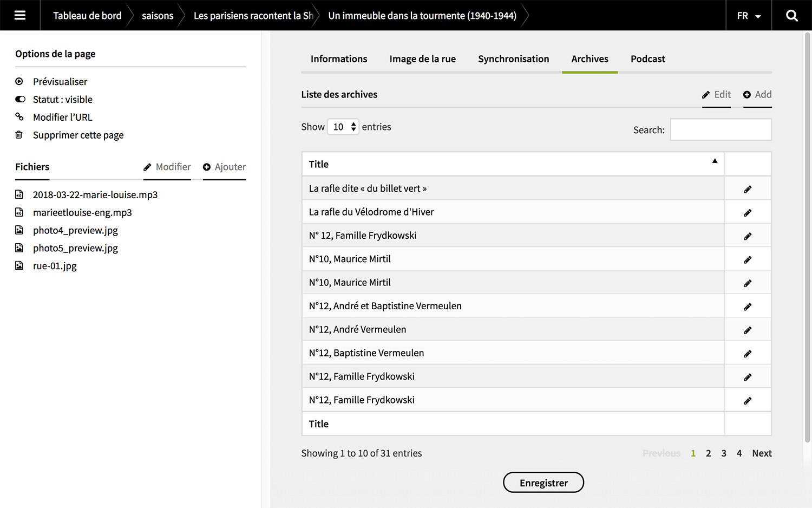812x508 pixels.
Task: Click the audio file icon for marieetlouise-eng.mp3
Action: [x=19, y=212]
